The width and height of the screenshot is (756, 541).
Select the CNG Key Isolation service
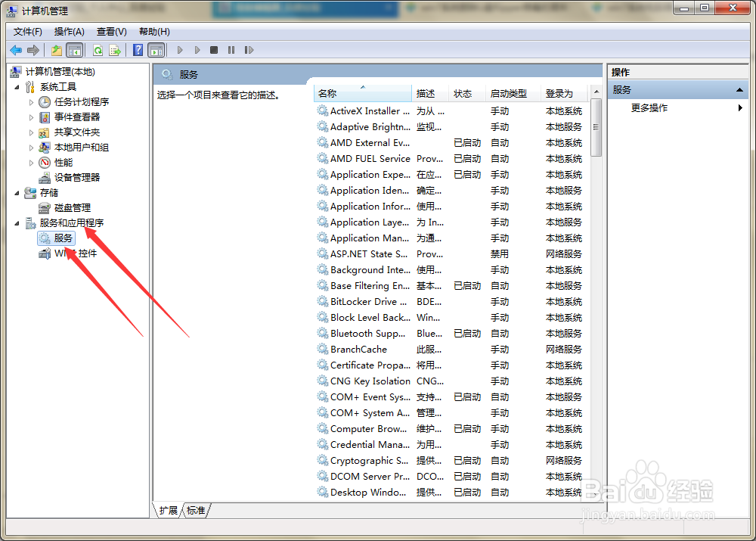click(x=452, y=381)
